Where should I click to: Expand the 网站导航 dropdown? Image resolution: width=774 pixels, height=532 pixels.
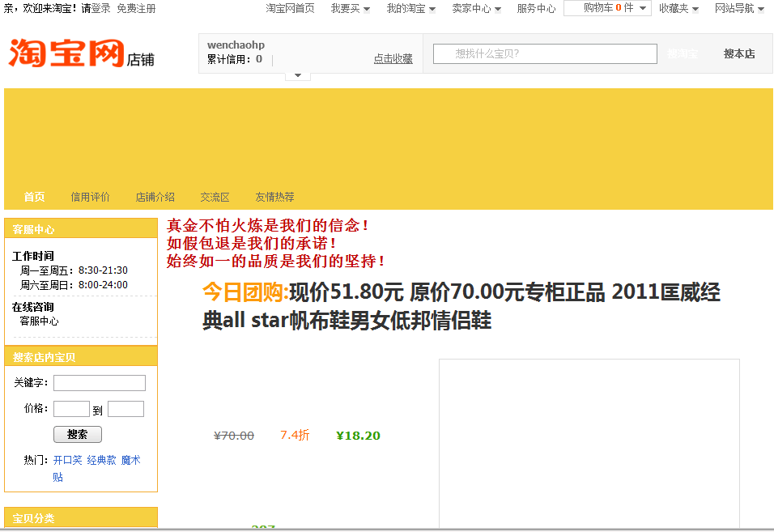pyautogui.click(x=739, y=8)
